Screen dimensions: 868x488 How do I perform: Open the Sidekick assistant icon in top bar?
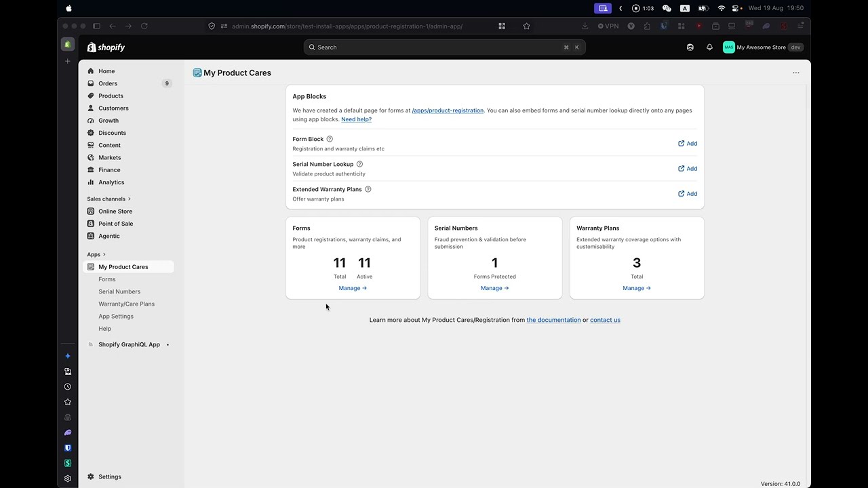tap(690, 47)
